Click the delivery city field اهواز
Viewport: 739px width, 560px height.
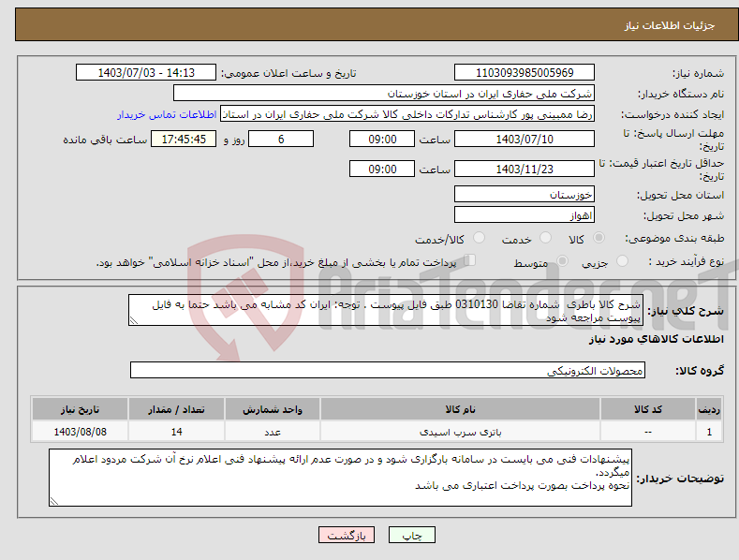coord(525,215)
